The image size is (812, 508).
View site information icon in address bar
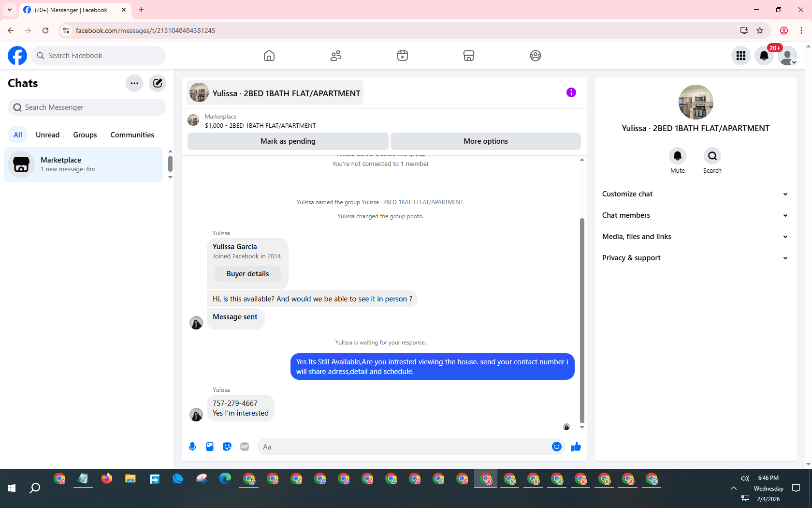(66, 30)
